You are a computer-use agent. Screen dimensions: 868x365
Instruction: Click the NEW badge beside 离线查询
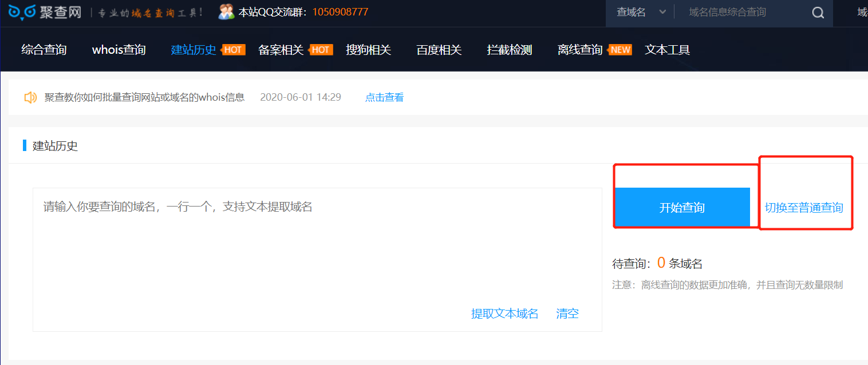click(620, 50)
